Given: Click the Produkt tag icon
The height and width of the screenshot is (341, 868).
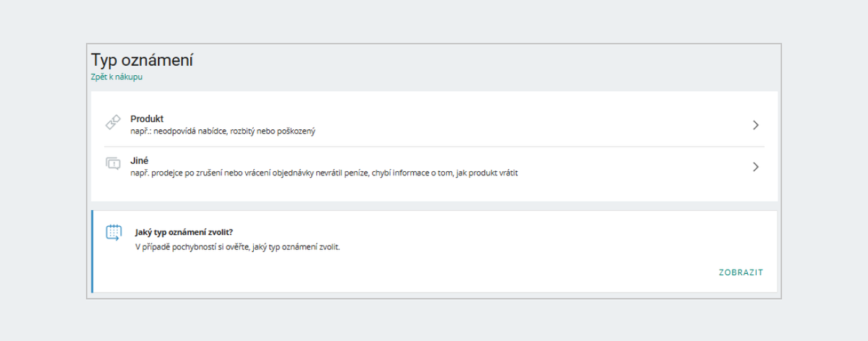Looking at the screenshot, I should (x=112, y=123).
